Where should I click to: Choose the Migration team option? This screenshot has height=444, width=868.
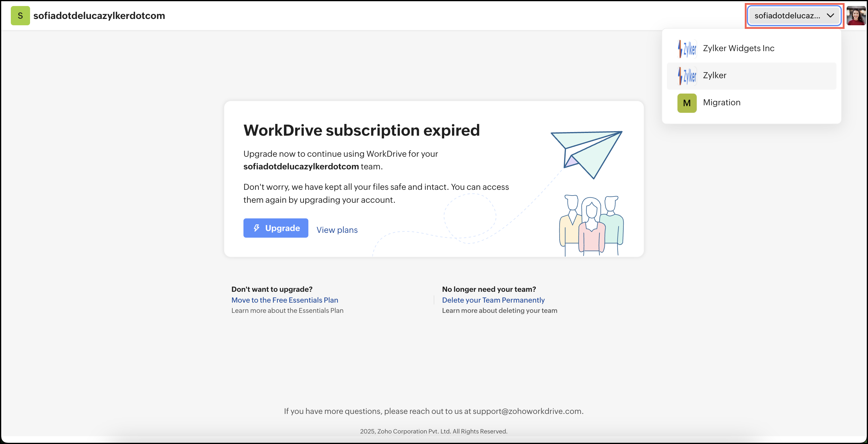pos(721,103)
